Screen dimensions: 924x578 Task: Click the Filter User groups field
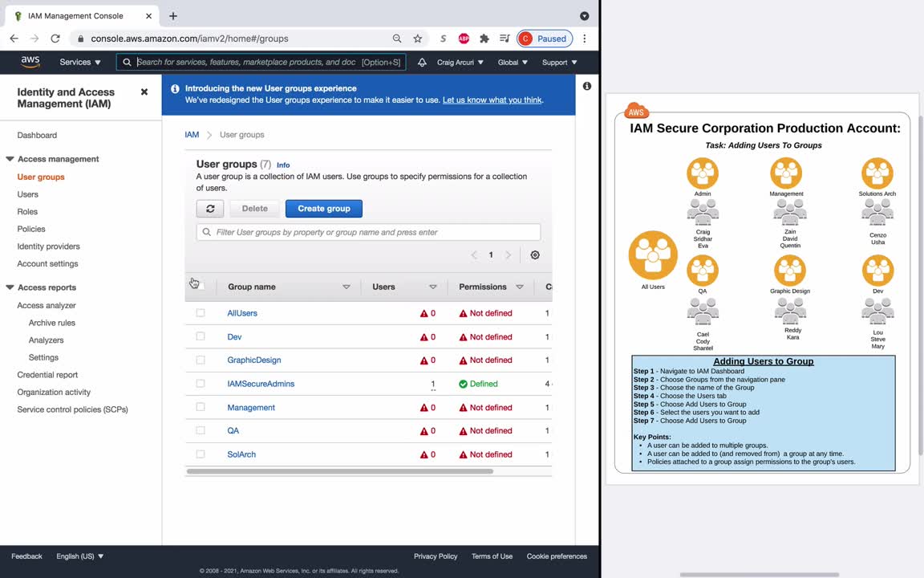(368, 232)
